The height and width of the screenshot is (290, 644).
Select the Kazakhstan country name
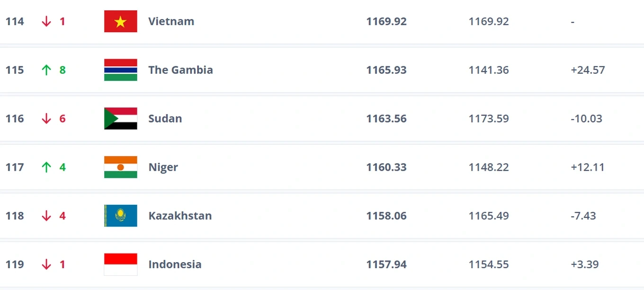(x=180, y=216)
